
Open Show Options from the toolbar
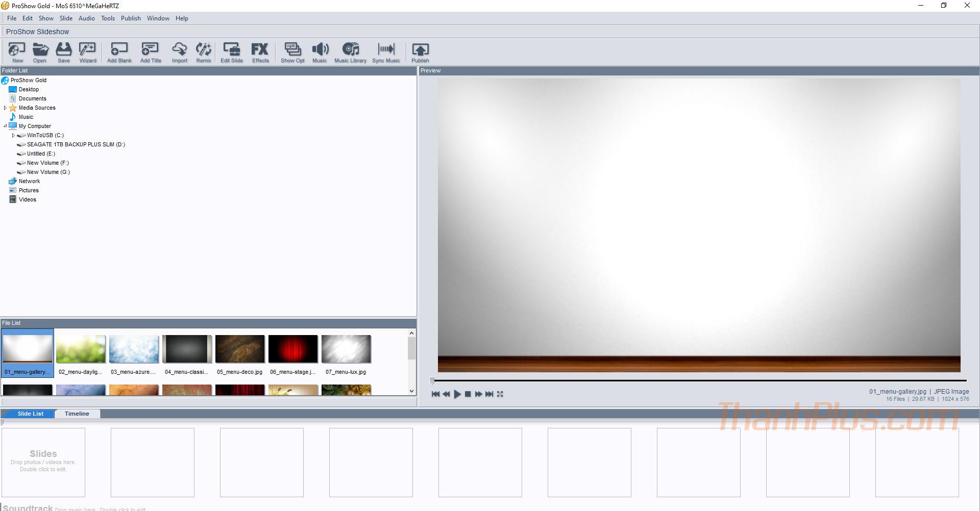tap(292, 53)
